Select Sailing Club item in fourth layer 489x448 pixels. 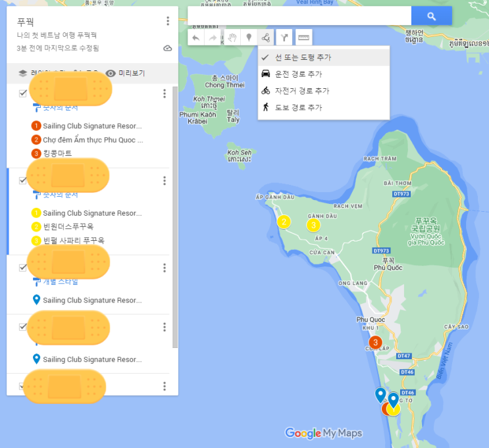[87, 359]
